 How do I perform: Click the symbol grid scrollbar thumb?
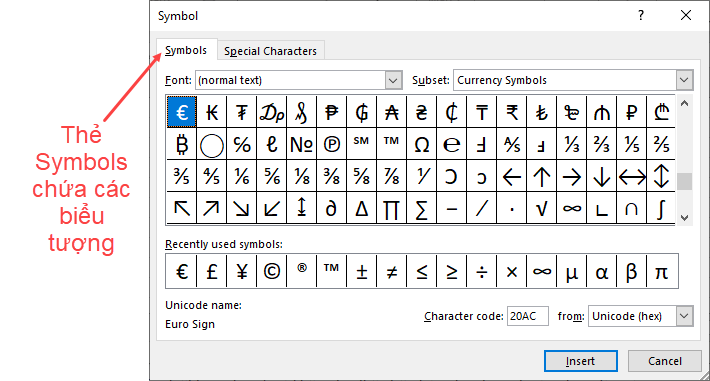point(685,182)
